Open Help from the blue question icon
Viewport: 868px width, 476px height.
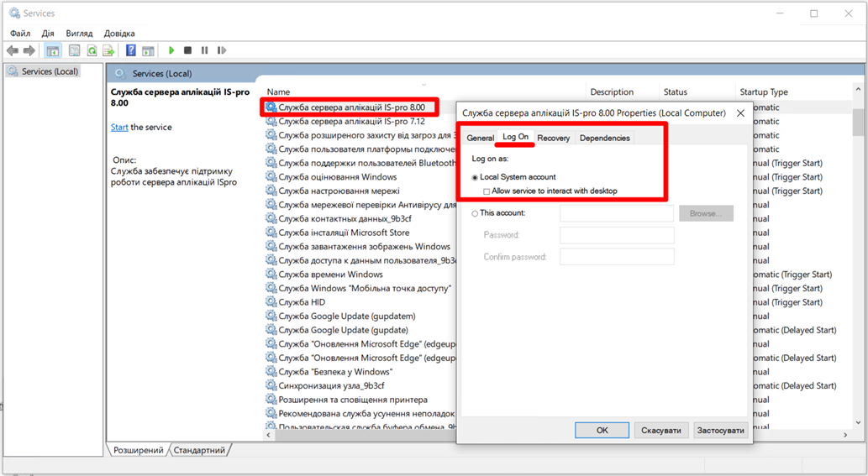[x=130, y=50]
